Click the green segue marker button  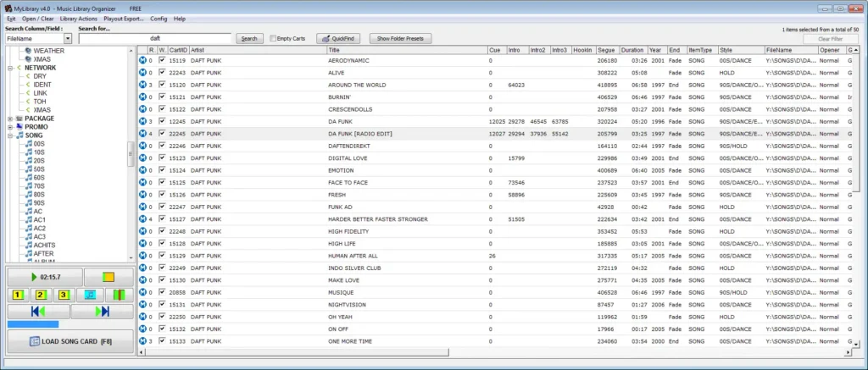120,295
